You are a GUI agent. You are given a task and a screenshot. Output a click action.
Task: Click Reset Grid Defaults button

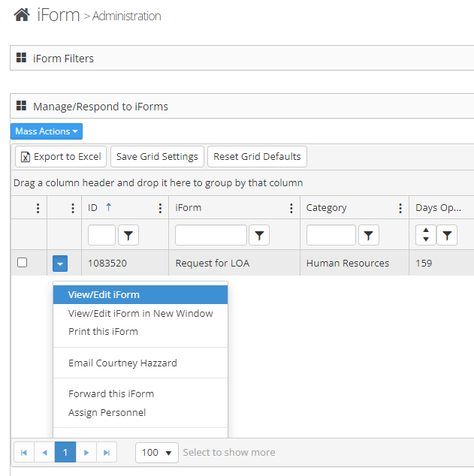(257, 156)
